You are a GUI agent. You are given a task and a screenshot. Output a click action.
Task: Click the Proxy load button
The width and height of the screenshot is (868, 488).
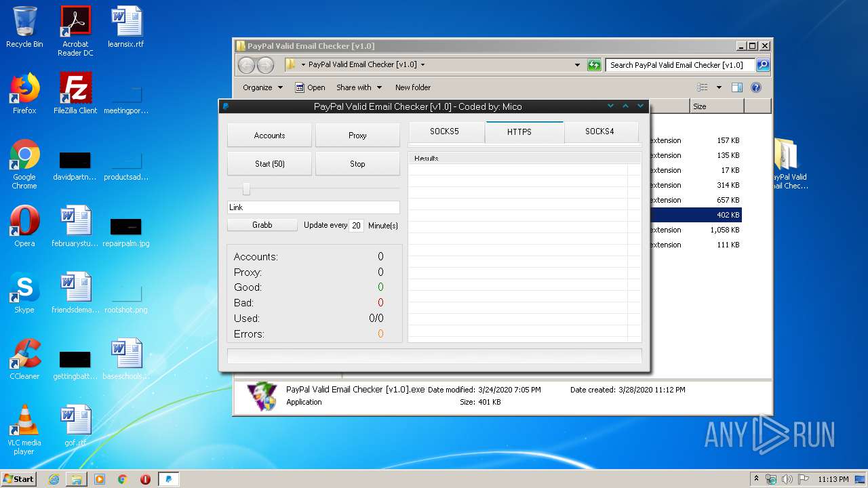tap(357, 136)
